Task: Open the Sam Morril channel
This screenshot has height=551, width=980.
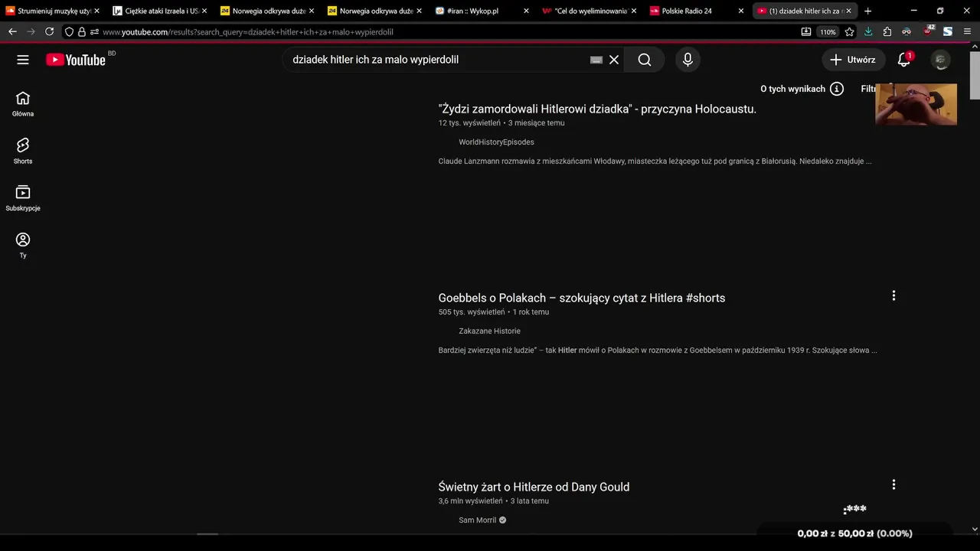Action: click(477, 520)
